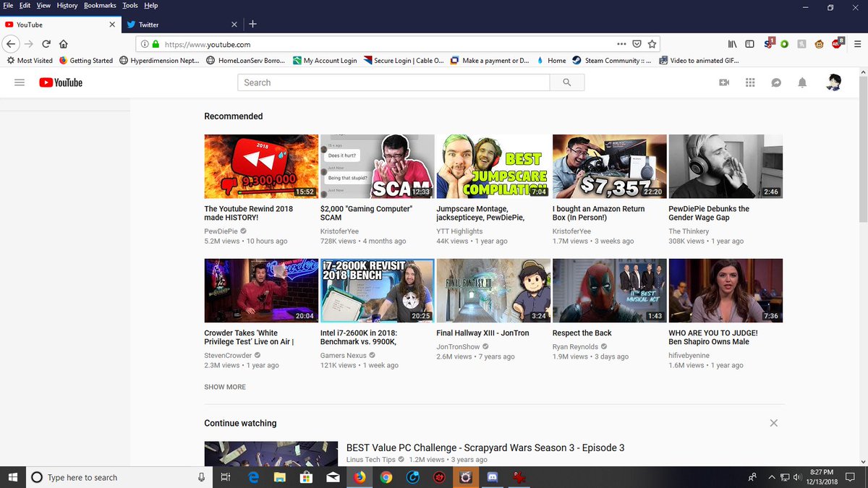Open the Edit menu

pyautogui.click(x=25, y=5)
